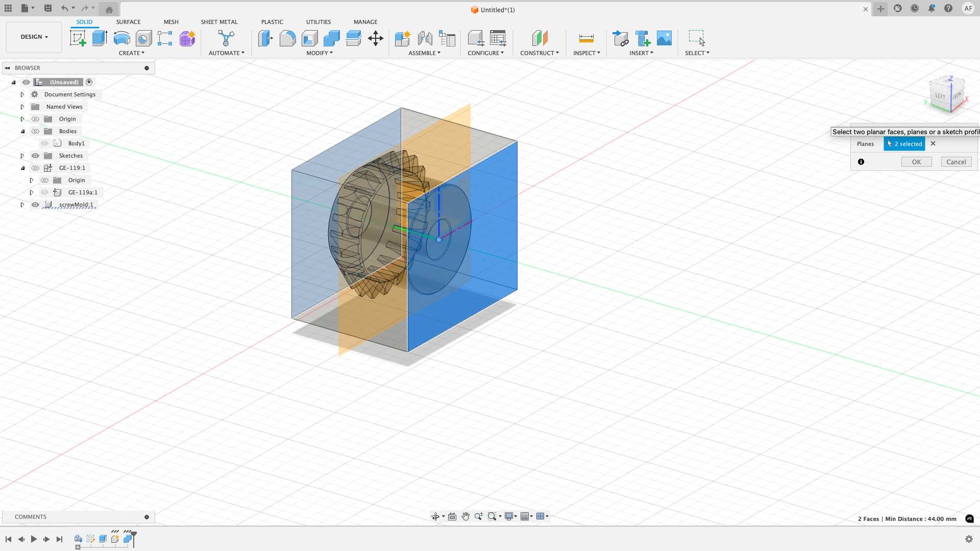This screenshot has width=980, height=551.
Task: Expand the screwMold:1 node
Action: (22, 205)
